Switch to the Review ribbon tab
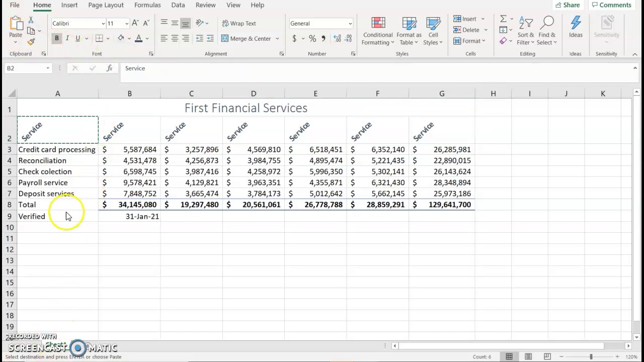 coord(205,5)
